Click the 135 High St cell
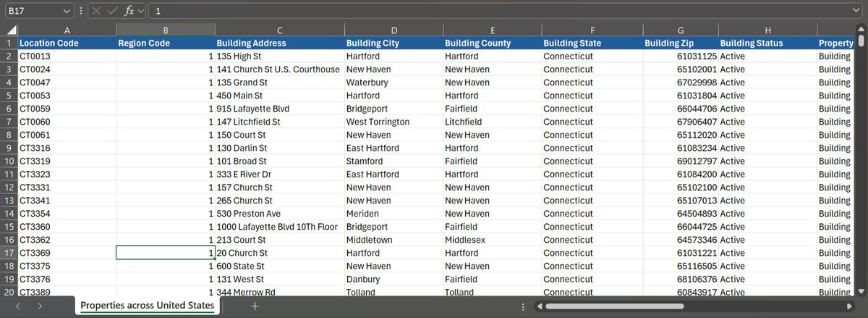Screen dimensions: 868x318 point(279,56)
